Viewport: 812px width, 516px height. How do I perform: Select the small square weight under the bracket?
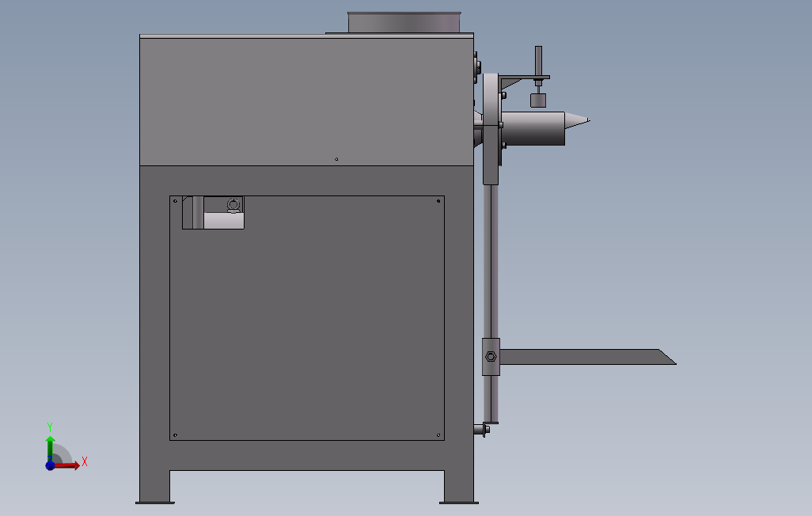(538, 100)
